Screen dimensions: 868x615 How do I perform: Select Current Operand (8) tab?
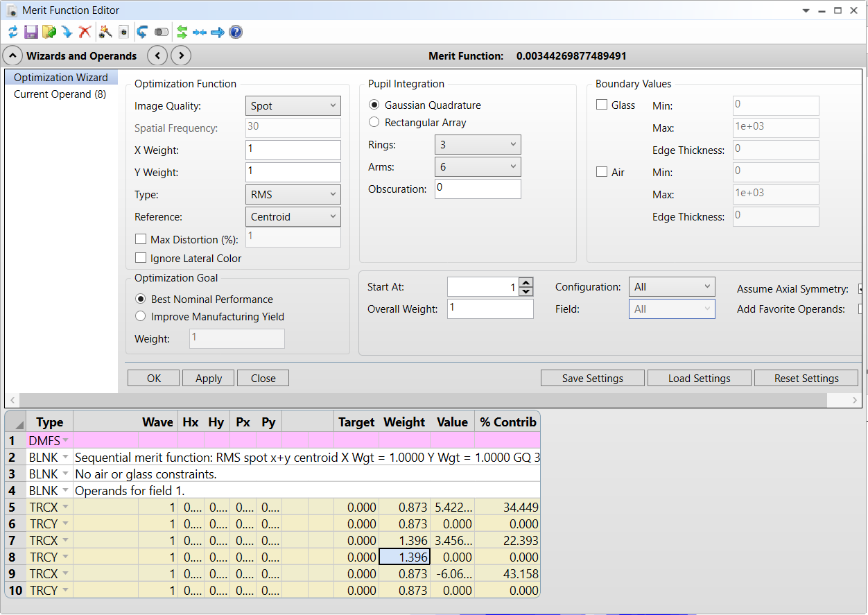(x=60, y=94)
